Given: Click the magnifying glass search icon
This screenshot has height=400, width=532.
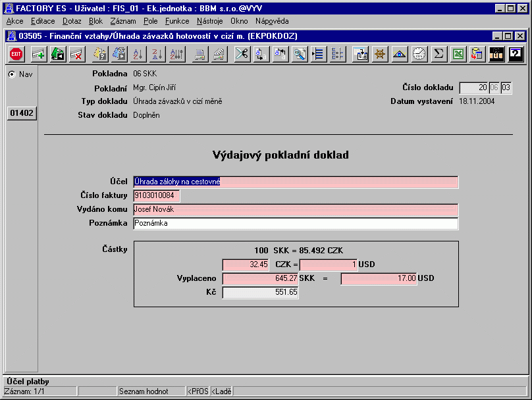Looking at the screenshot, I should point(300,54).
